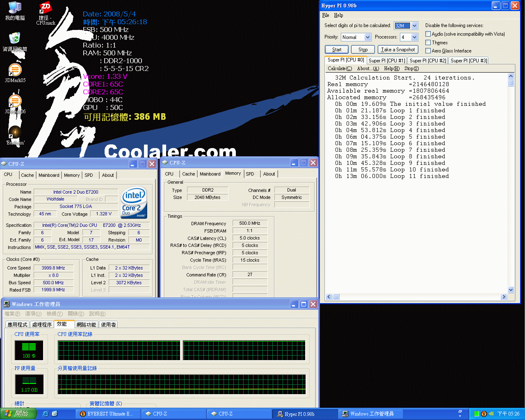This screenshot has height=420, width=525.
Task: Expand the Priority dropdown set to Normal
Action: coord(367,37)
